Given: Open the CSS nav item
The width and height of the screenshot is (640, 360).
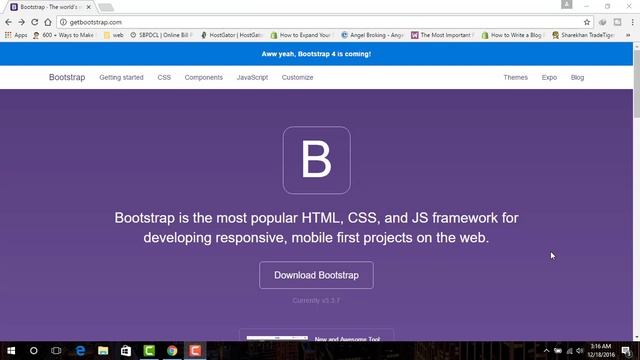Looking at the screenshot, I should pos(164,77).
